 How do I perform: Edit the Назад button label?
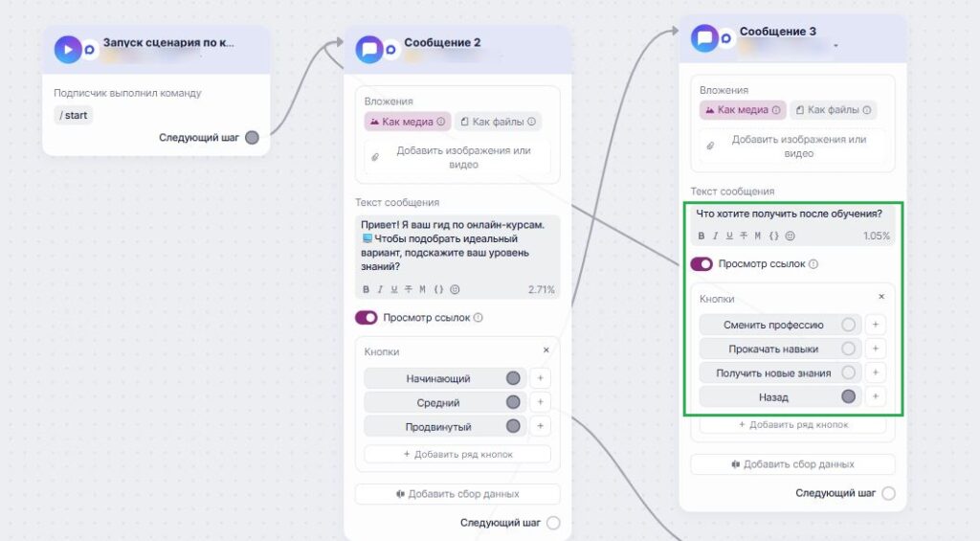(x=773, y=397)
